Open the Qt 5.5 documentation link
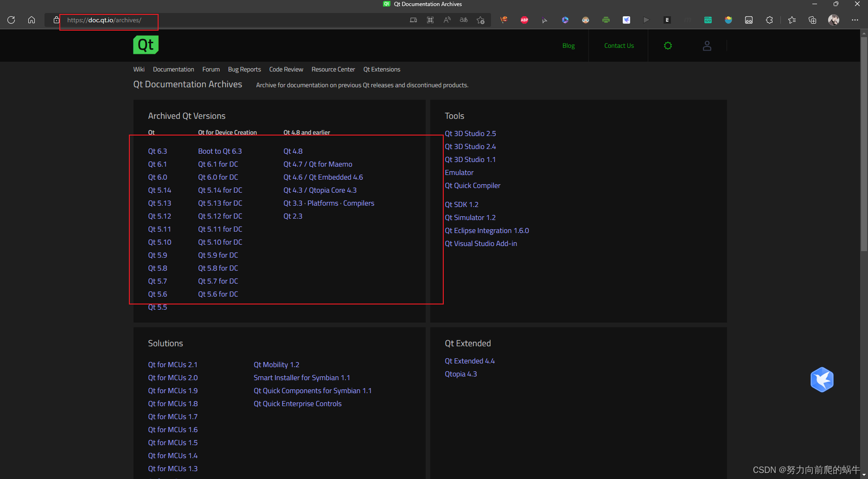 click(158, 307)
